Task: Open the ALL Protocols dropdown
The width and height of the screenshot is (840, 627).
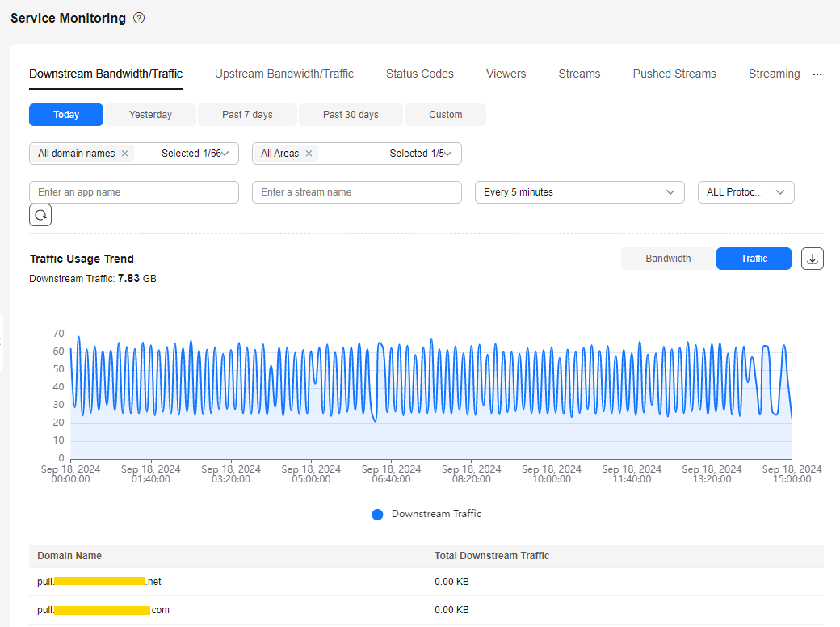Action: click(745, 192)
